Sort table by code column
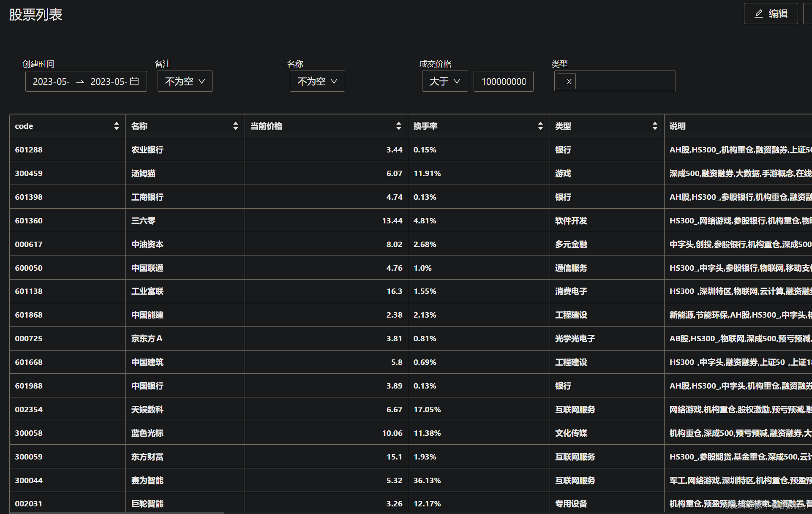The height and width of the screenshot is (514, 812). click(116, 126)
